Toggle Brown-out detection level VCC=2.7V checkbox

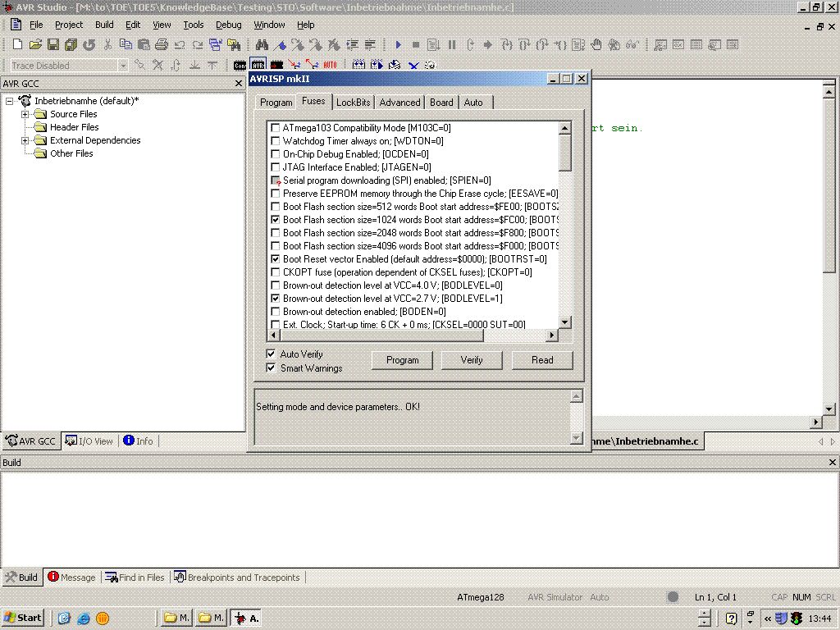pos(276,299)
